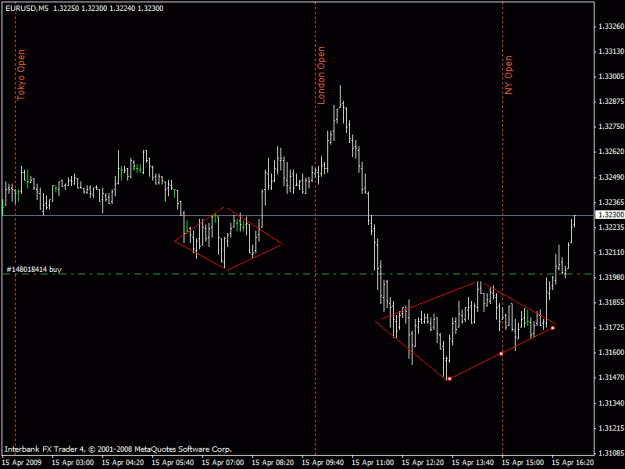Click the 15 Apr 07:00 time label

(223, 463)
